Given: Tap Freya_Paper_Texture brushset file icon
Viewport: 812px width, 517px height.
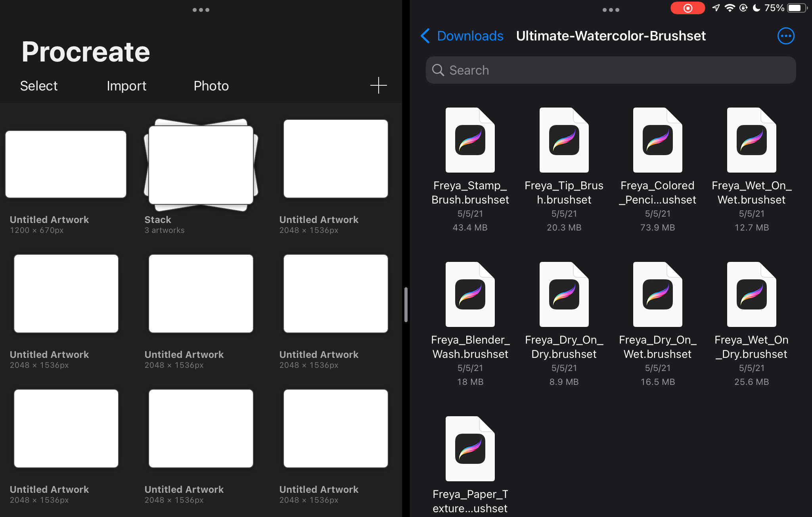Looking at the screenshot, I should coord(470,449).
